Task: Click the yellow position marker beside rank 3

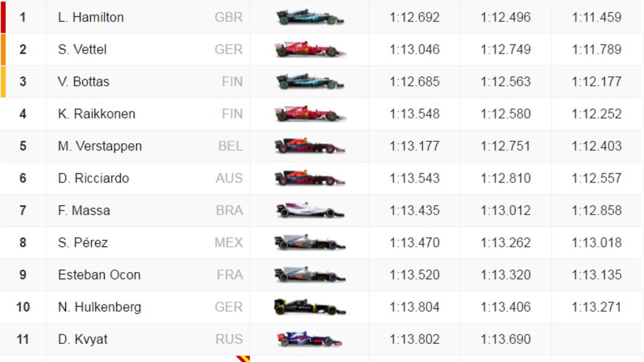Action: [x=3, y=82]
